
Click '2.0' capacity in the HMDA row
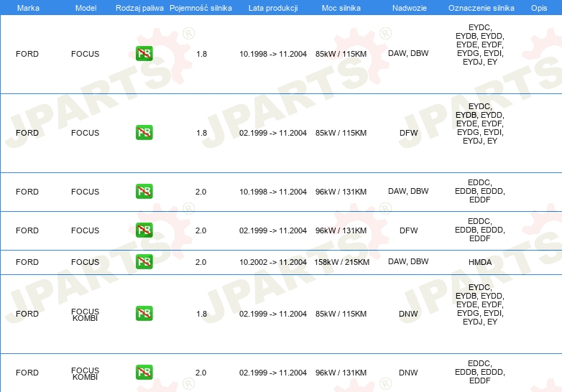coord(201,262)
